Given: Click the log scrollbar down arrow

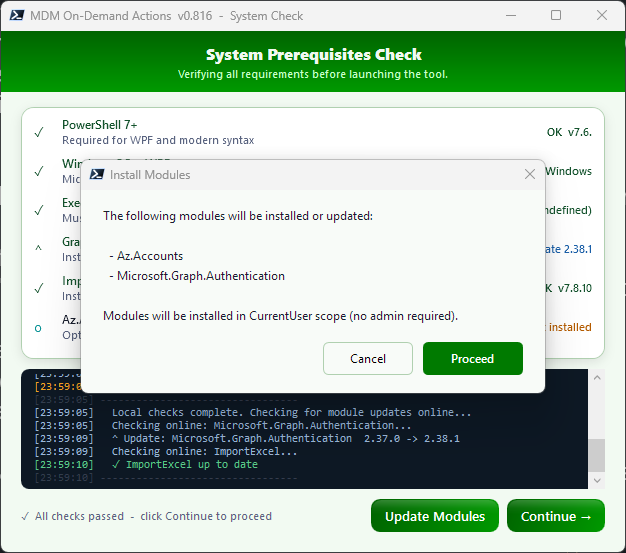Looking at the screenshot, I should (x=597, y=480).
